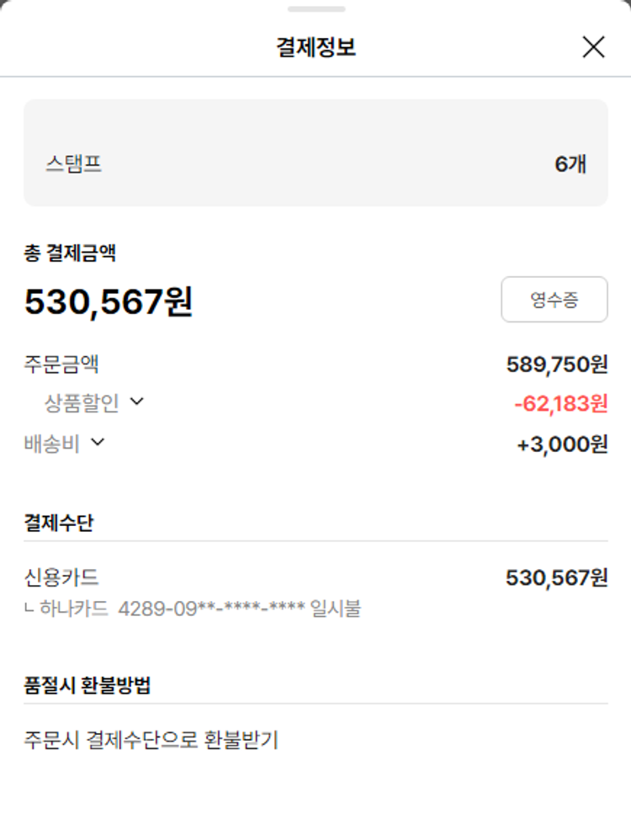Click the 신용카드 payment method label
The height and width of the screenshot is (840, 631).
(61, 577)
